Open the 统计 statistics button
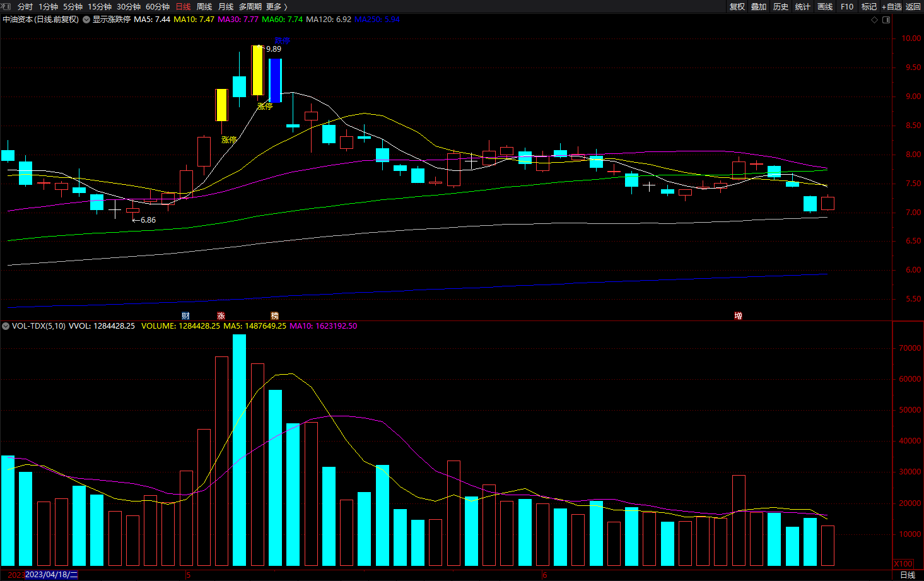This screenshot has height=581, width=924. click(x=803, y=7)
